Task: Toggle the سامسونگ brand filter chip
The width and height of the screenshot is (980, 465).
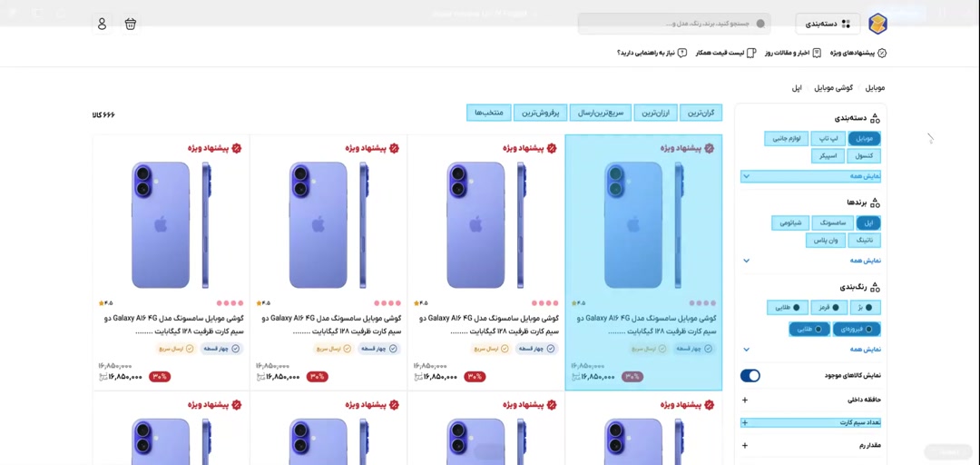Action: (x=832, y=223)
